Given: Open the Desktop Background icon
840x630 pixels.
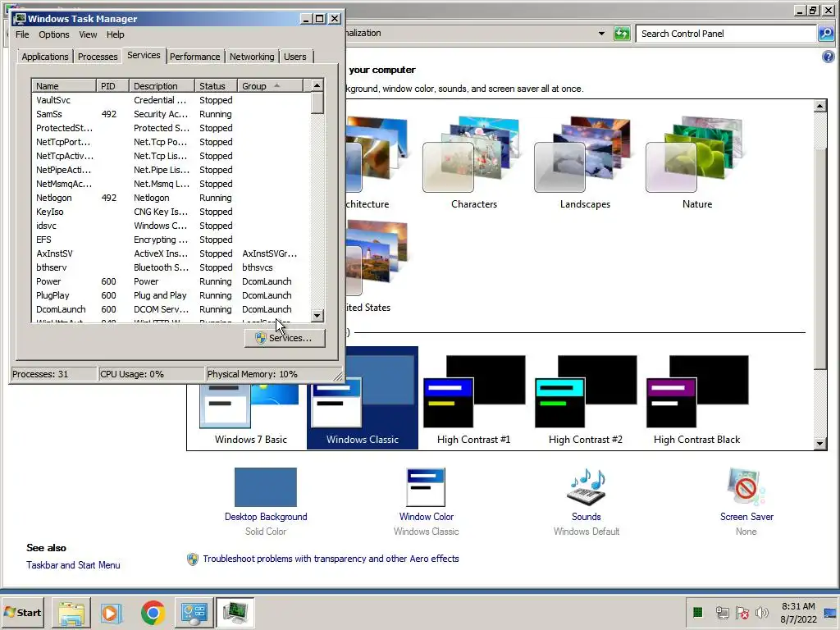Looking at the screenshot, I should tap(266, 487).
